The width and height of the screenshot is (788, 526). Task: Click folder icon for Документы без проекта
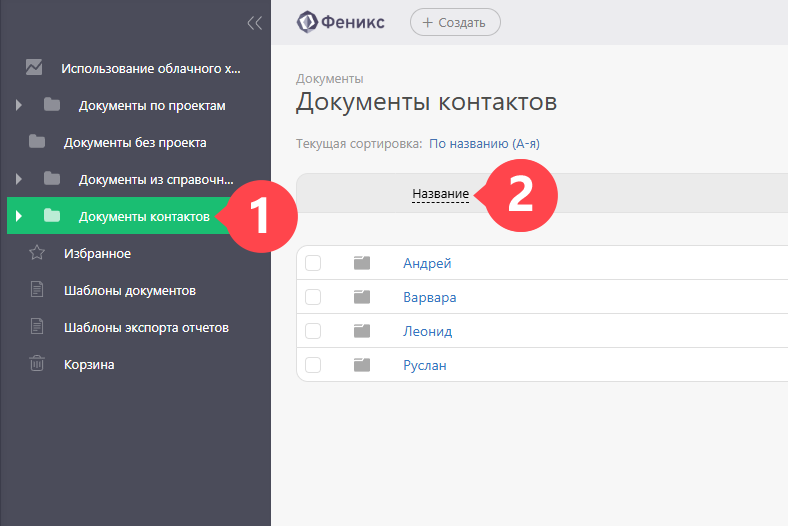tap(37, 142)
